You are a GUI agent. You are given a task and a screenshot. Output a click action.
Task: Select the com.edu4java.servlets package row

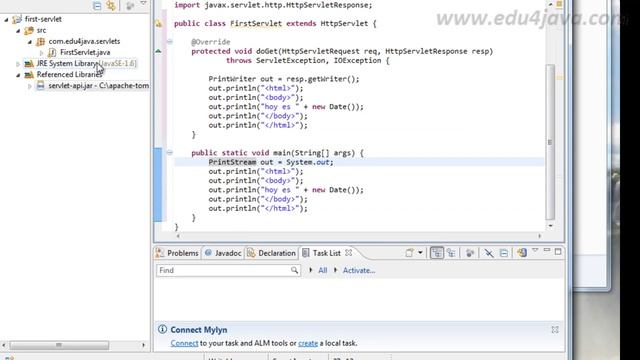click(x=84, y=41)
